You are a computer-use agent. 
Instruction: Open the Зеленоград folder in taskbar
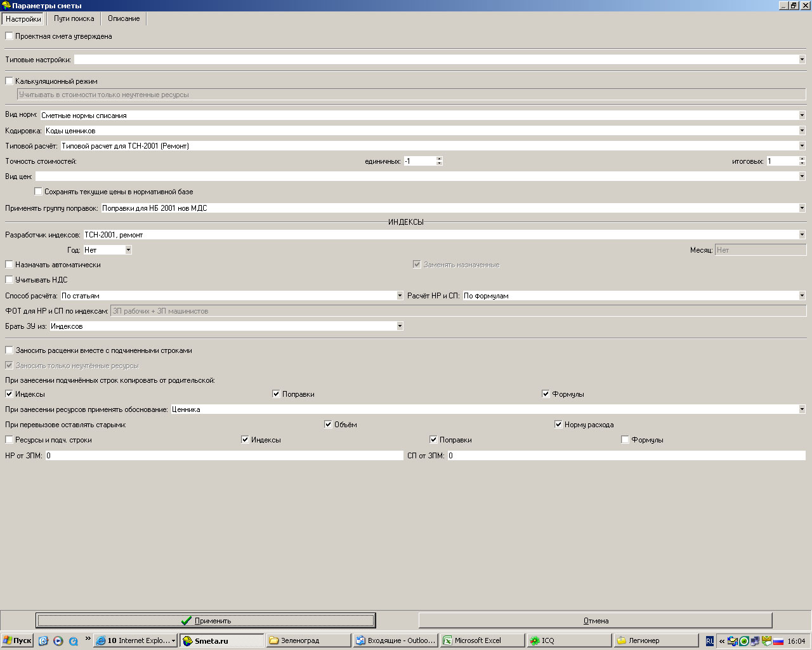click(x=309, y=640)
